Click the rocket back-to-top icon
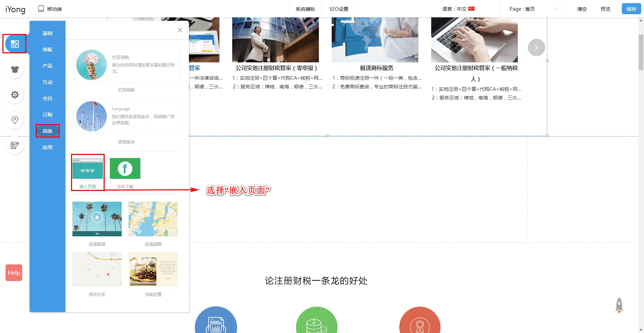Image resolution: width=644 pixels, height=333 pixels. tap(619, 305)
